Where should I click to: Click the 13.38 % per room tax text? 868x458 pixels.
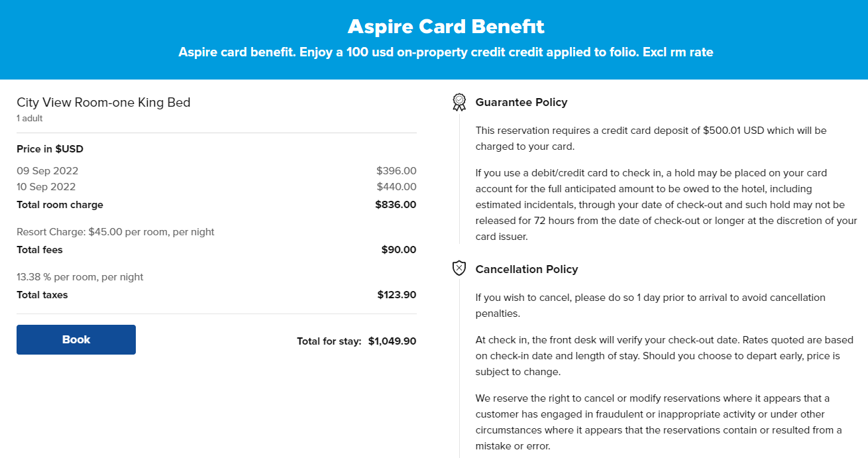click(80, 277)
